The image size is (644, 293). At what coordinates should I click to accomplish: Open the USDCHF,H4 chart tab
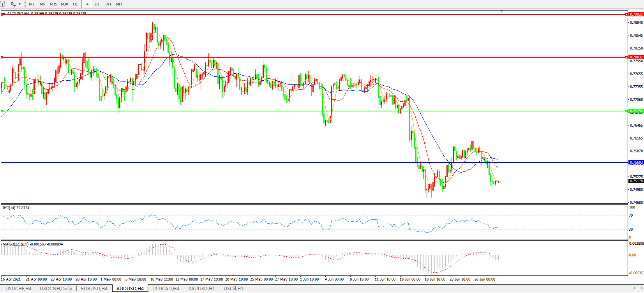18,289
